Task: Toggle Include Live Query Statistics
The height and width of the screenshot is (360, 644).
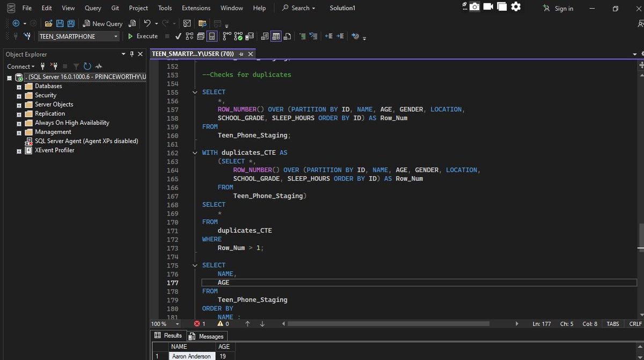Action: tap(238, 36)
